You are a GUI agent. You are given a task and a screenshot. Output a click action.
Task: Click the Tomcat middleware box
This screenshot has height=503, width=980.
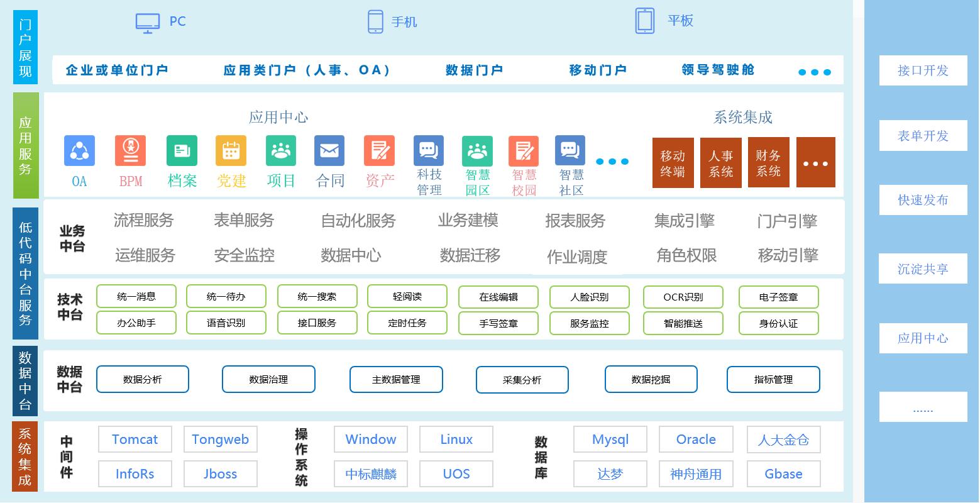point(135,439)
